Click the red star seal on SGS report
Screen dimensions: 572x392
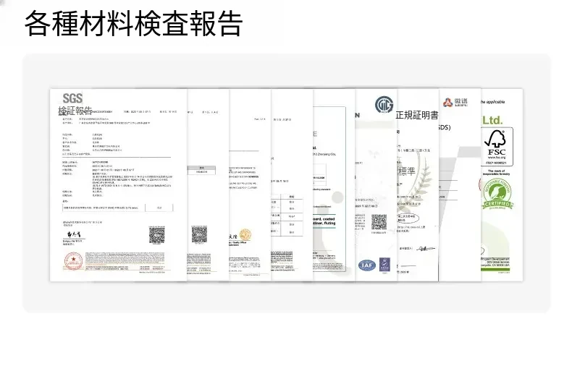click(72, 260)
